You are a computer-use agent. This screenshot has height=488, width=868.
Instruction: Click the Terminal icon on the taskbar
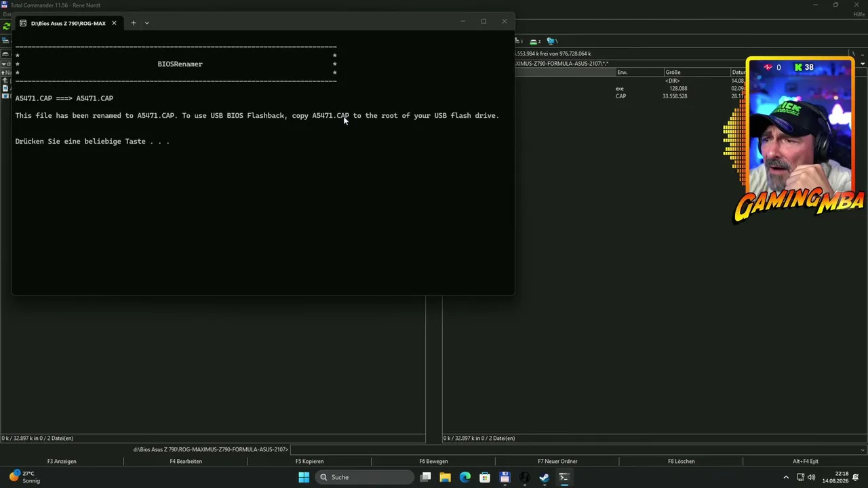tap(564, 477)
